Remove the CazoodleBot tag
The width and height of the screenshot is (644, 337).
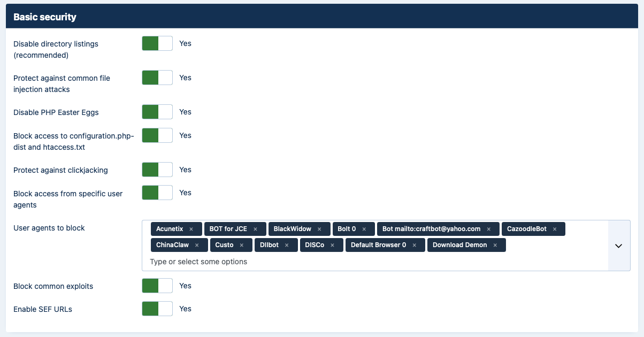pos(555,229)
